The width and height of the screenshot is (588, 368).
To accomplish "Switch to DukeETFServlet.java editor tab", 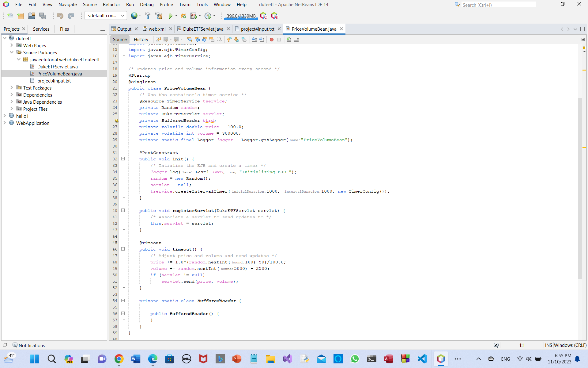I will pyautogui.click(x=203, y=29).
